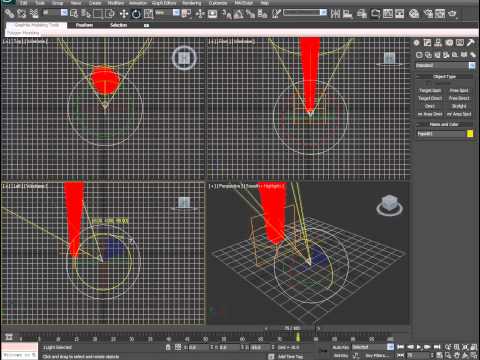Image resolution: width=480 pixels, height=360 pixels.
Task: Open the Selected key filter dropdown
Action: 390,347
